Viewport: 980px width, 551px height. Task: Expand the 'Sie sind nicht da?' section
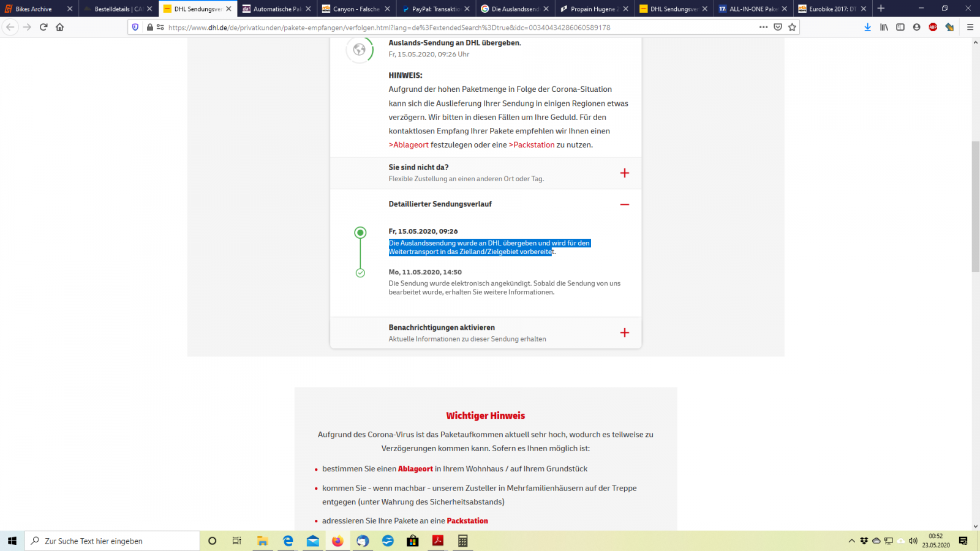[x=624, y=173]
